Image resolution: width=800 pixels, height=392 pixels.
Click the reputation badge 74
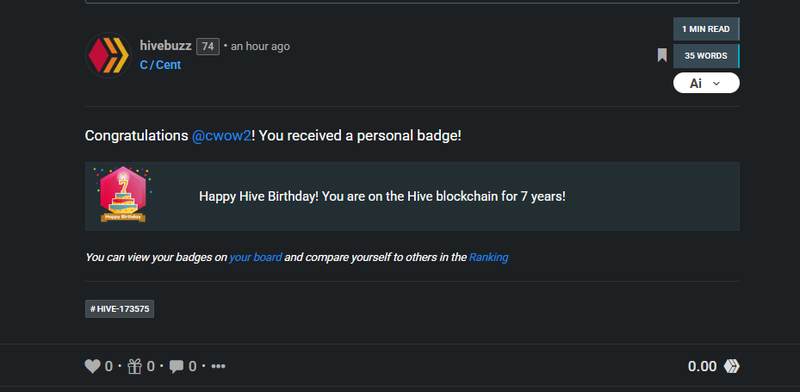(208, 46)
